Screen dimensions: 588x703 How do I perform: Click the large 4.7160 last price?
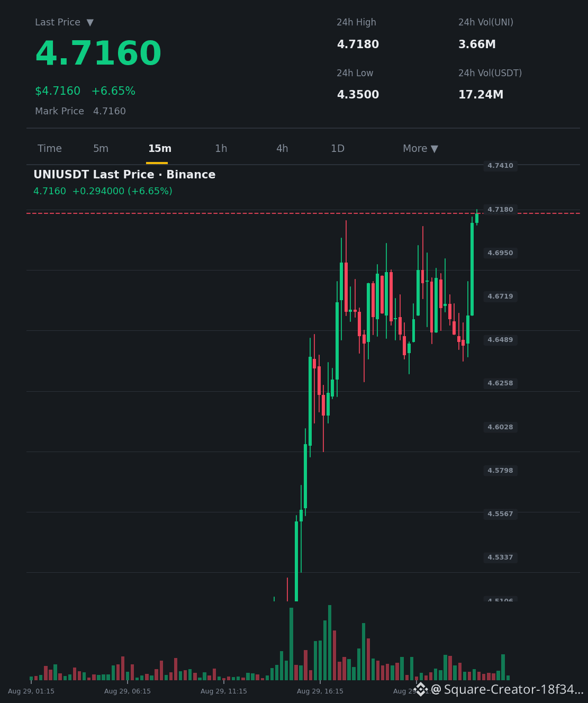pyautogui.click(x=98, y=54)
